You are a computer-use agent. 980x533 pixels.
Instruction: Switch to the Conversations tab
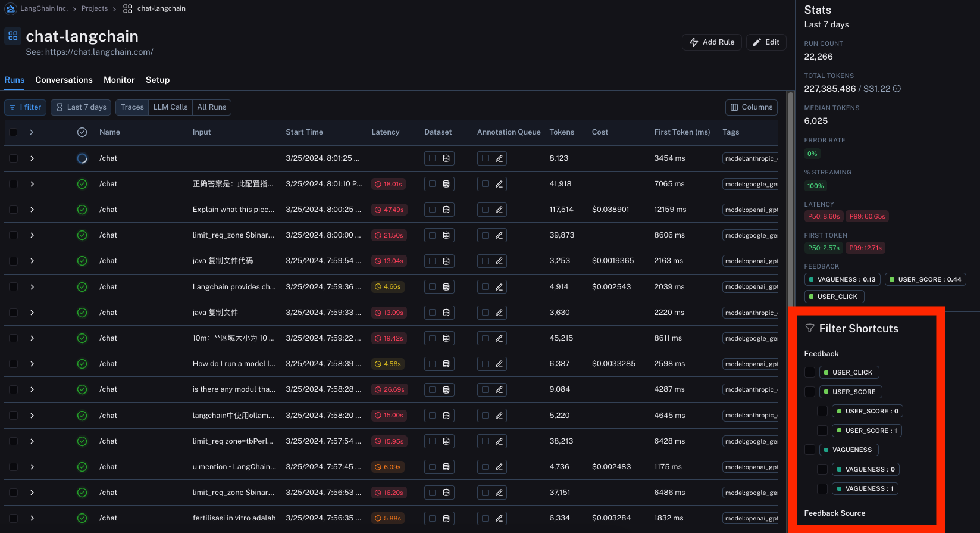point(64,80)
